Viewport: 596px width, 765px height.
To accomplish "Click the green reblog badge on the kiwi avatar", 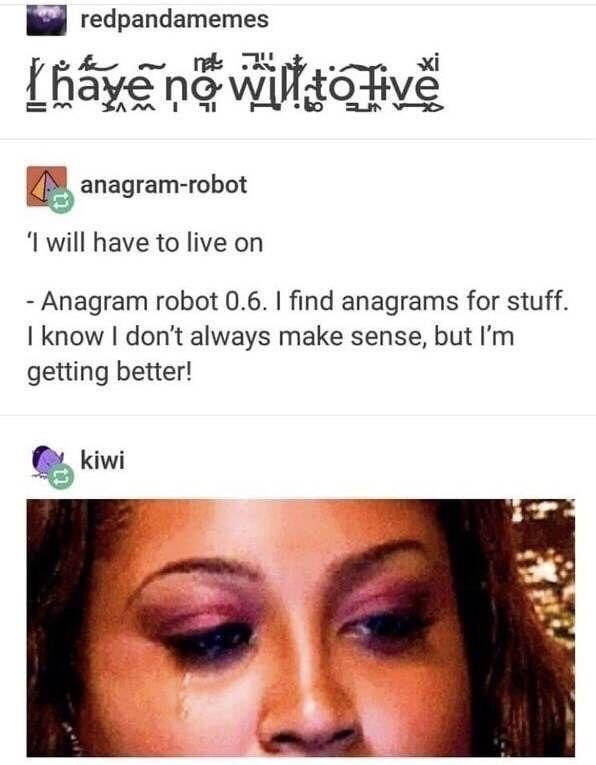I will point(61,476).
